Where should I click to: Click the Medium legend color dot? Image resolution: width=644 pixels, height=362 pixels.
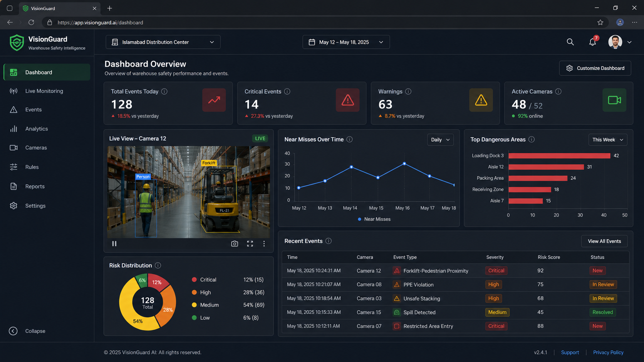194,305
